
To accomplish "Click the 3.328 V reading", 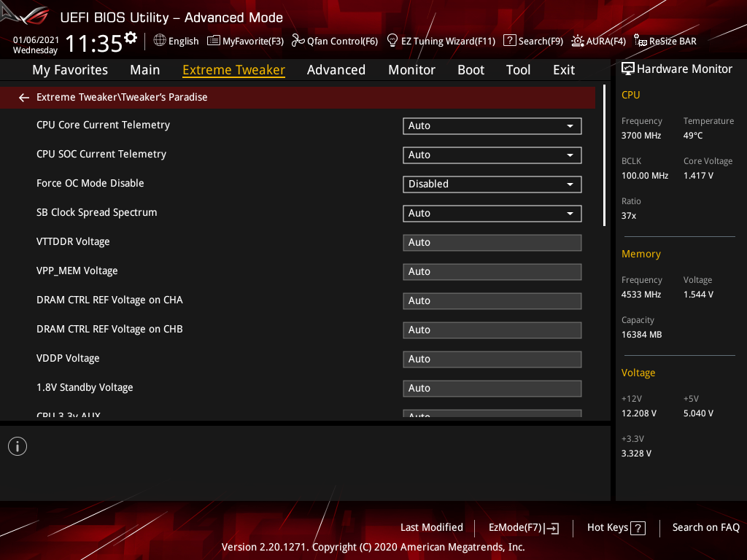I will coord(636,454).
